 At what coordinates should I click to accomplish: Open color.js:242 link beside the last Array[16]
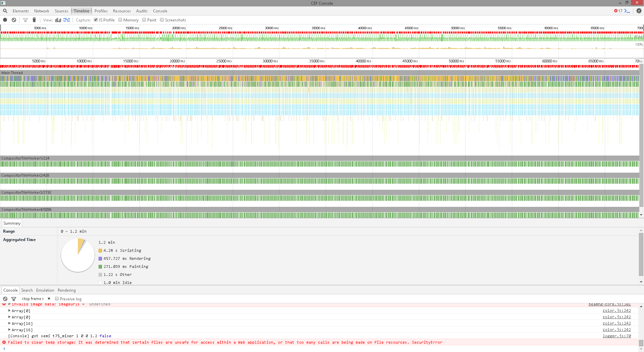(616, 330)
